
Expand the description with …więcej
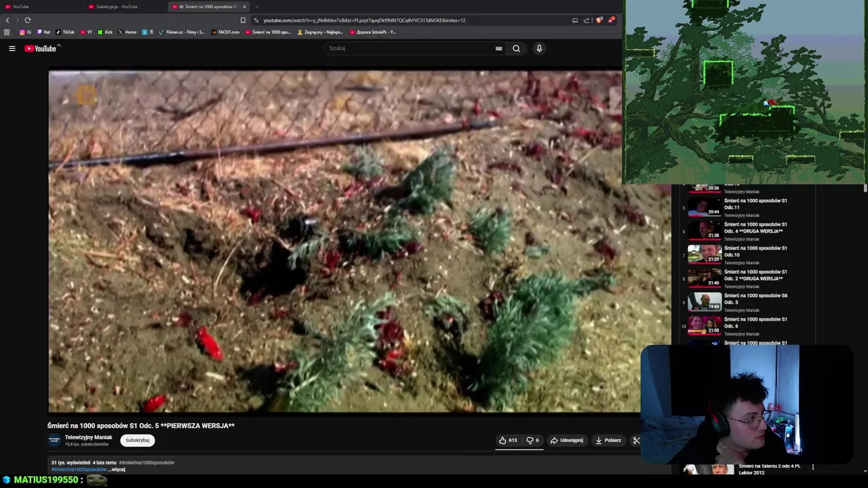point(118,470)
